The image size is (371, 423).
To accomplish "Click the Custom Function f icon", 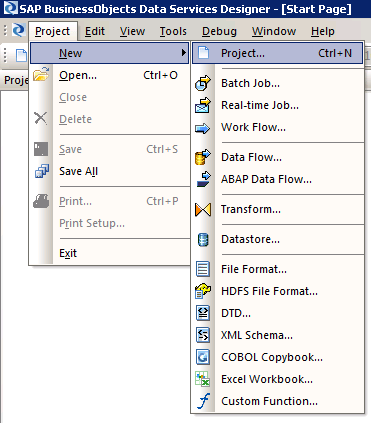I will tap(203, 401).
